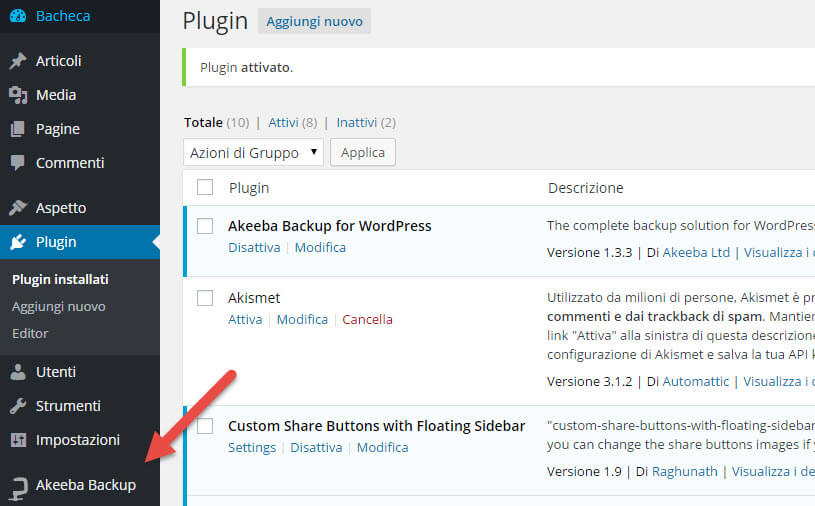The height and width of the screenshot is (506, 815).
Task: Open the Aspetto menu item
Action: (61, 208)
